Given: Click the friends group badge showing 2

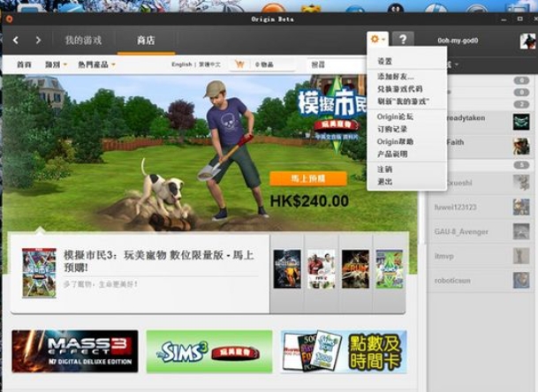Looking at the screenshot, I should (x=521, y=104).
